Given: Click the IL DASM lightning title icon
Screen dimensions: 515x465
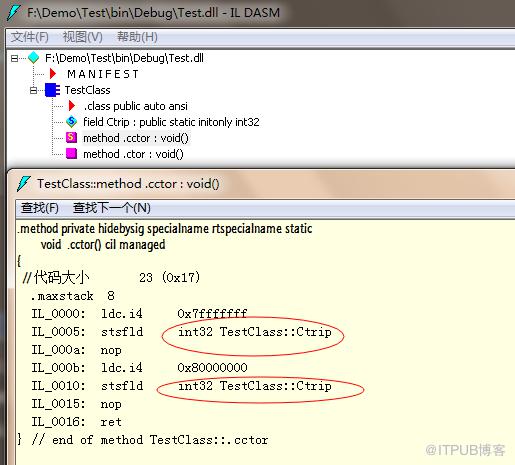Looking at the screenshot, I should [x=14, y=13].
